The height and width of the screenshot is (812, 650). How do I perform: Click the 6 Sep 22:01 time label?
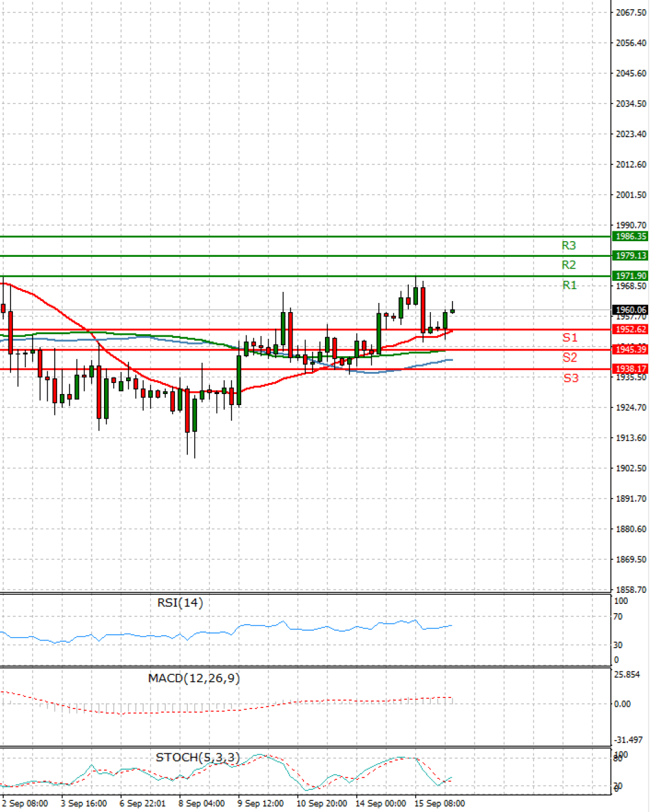pos(142,804)
